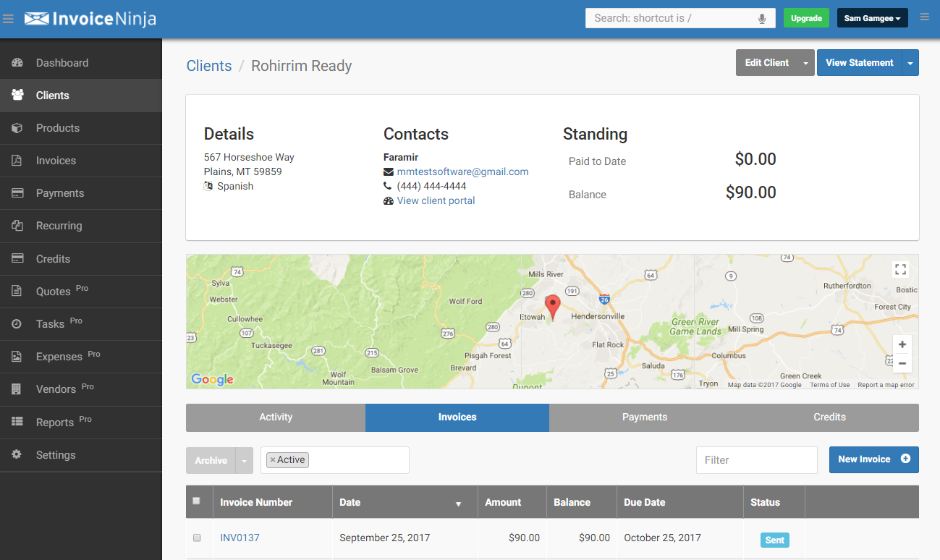Remove the Active filter tag
940x560 pixels.
pyautogui.click(x=273, y=460)
